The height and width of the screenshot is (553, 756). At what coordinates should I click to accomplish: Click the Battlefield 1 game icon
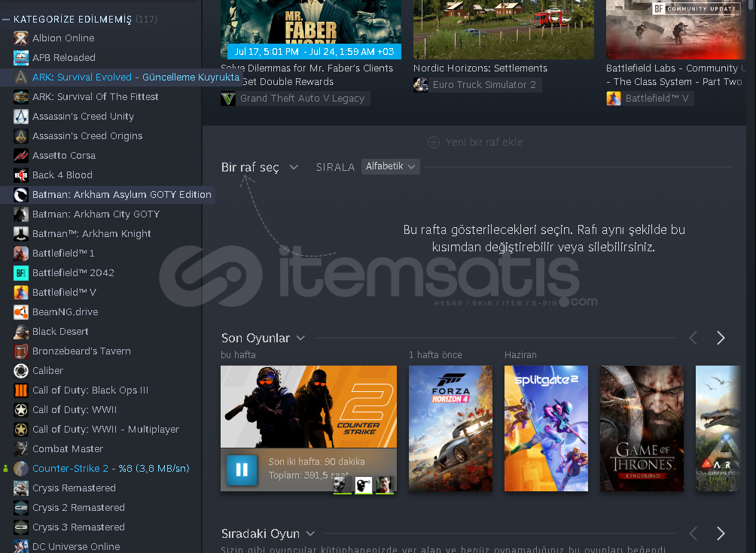(x=21, y=254)
